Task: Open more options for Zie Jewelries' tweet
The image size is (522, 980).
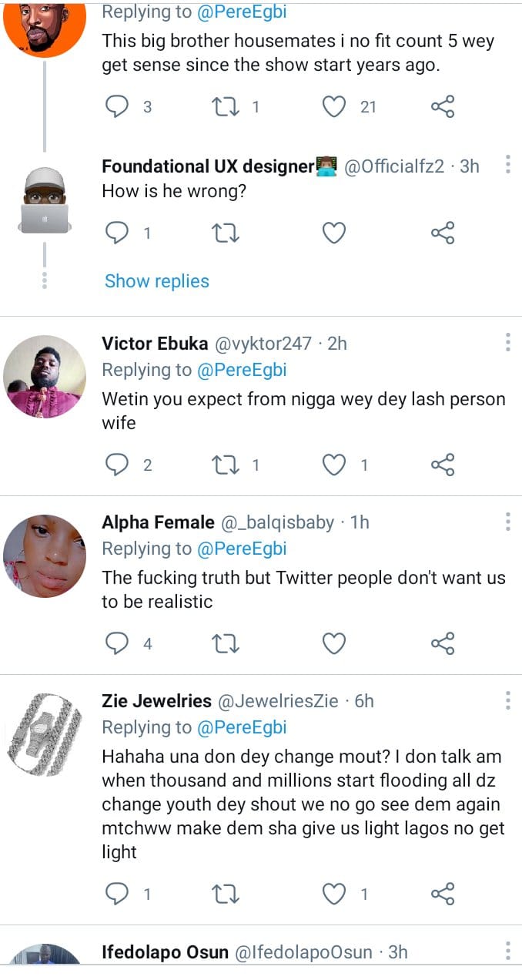Action: tap(507, 700)
